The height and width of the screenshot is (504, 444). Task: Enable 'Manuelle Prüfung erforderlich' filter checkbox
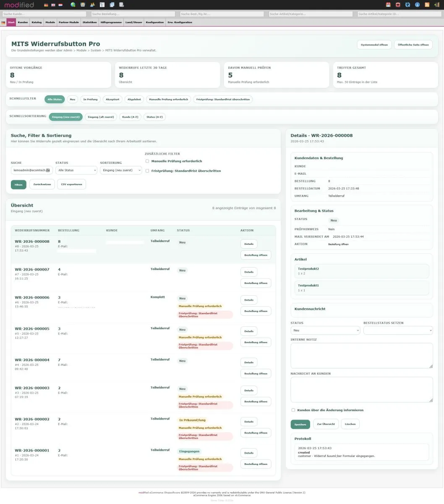(x=147, y=161)
